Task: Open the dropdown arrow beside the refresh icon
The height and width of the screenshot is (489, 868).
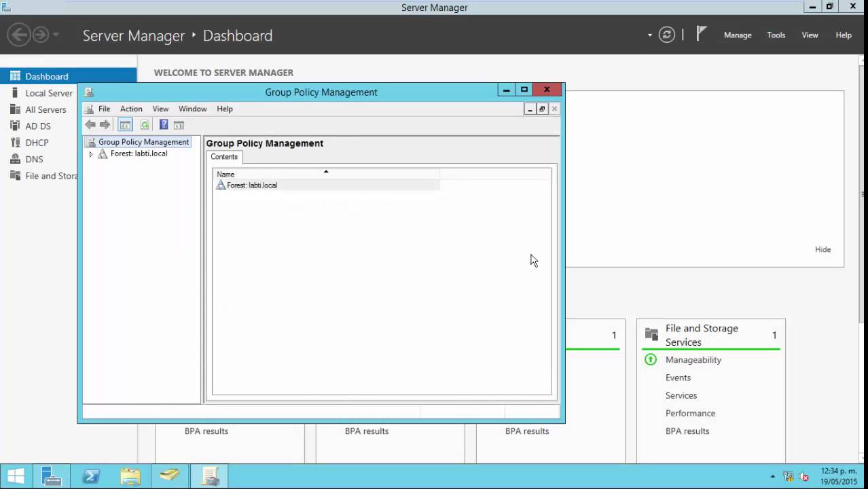Action: pyautogui.click(x=650, y=35)
